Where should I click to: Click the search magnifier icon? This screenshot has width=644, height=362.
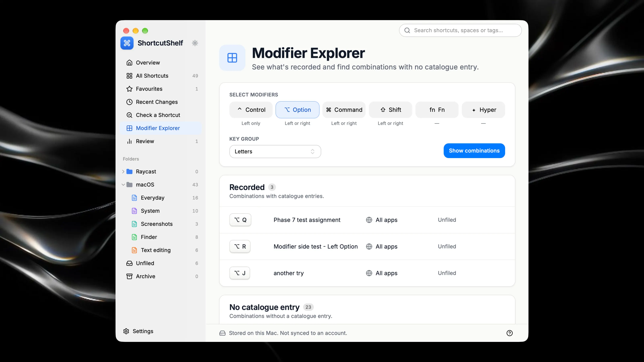[x=407, y=30]
